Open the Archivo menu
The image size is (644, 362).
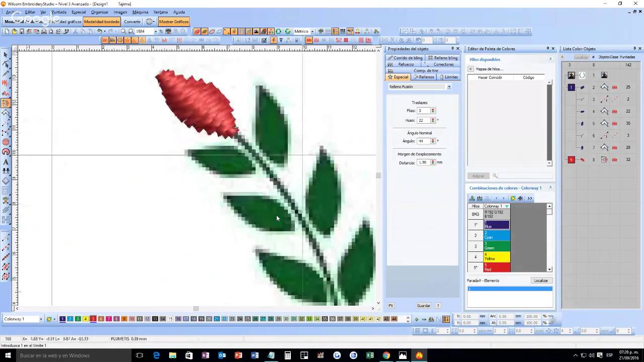[14, 12]
